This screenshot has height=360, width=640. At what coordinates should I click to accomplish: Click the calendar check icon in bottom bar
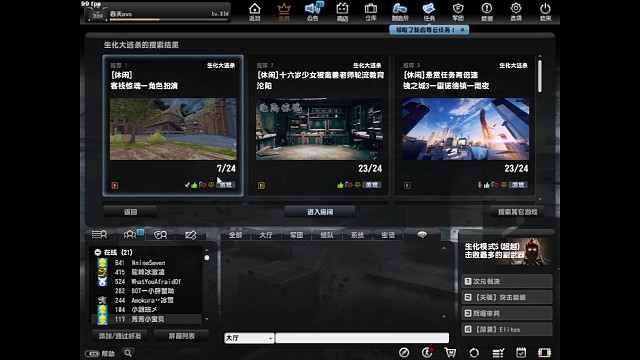click(x=521, y=353)
